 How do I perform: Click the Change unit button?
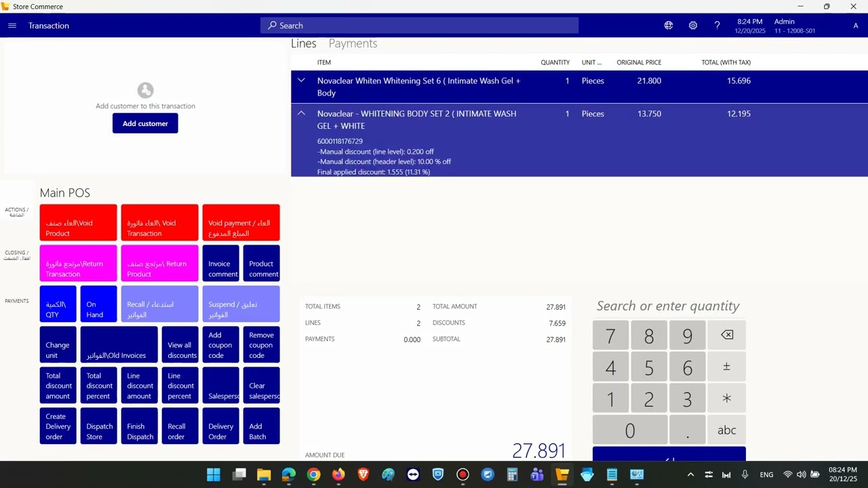tap(58, 345)
